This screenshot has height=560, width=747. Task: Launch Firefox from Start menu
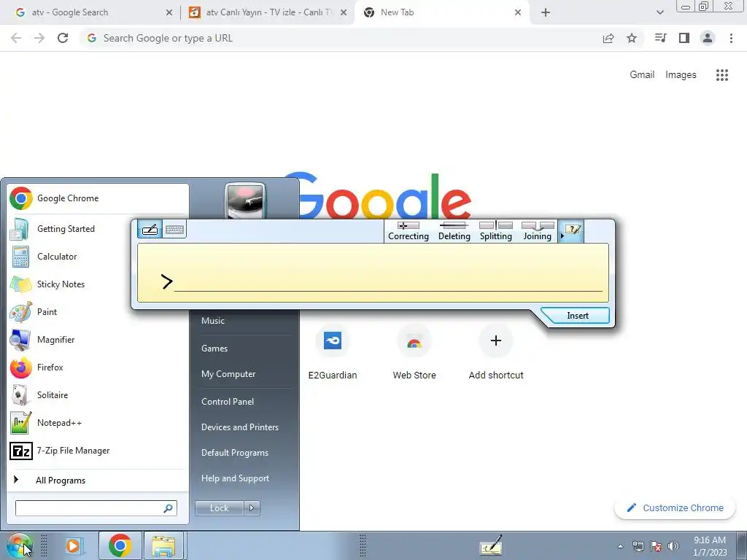coord(98,367)
